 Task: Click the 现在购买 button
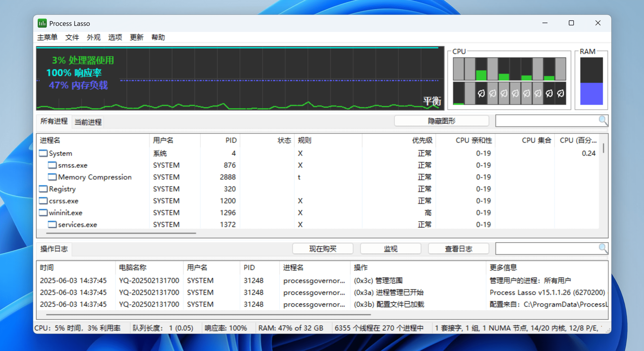point(323,249)
